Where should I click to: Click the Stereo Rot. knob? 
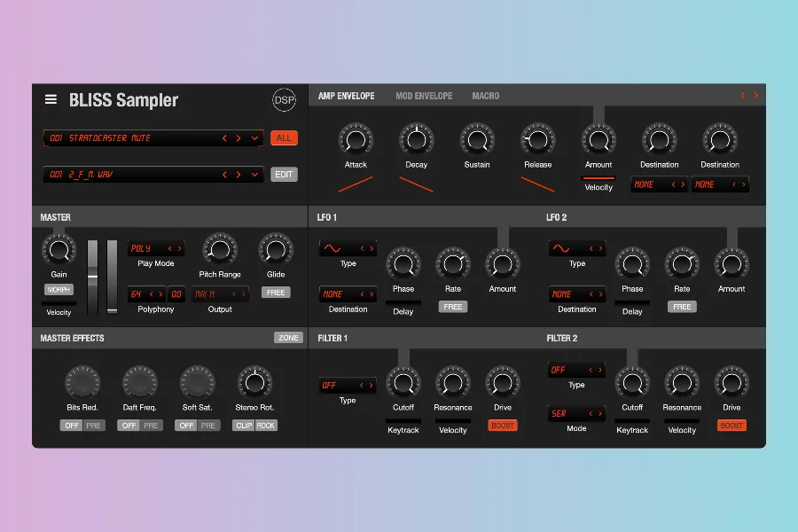tap(254, 383)
